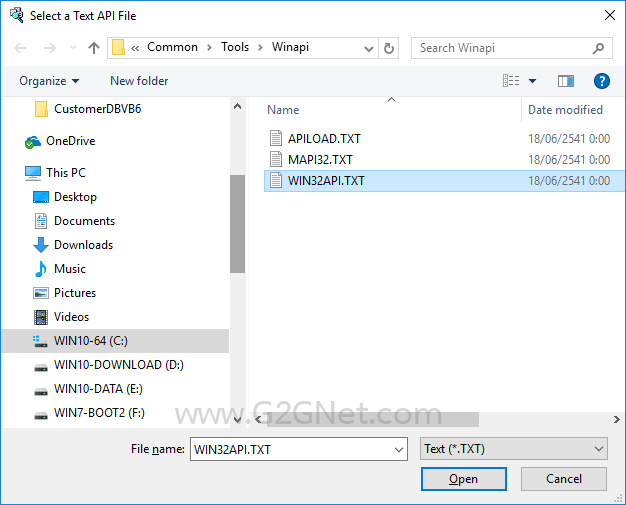Click the search magnifier icon
This screenshot has width=626, height=505.
coord(598,48)
